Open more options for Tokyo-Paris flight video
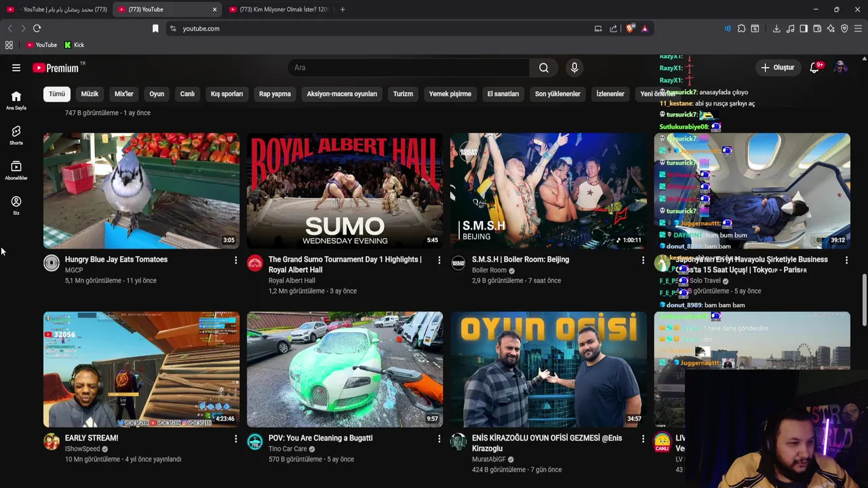Screen dimensions: 868x488 pyautogui.click(x=846, y=260)
